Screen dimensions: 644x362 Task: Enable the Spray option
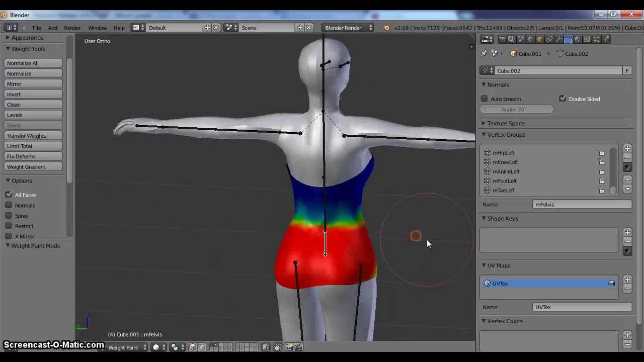tap(9, 216)
